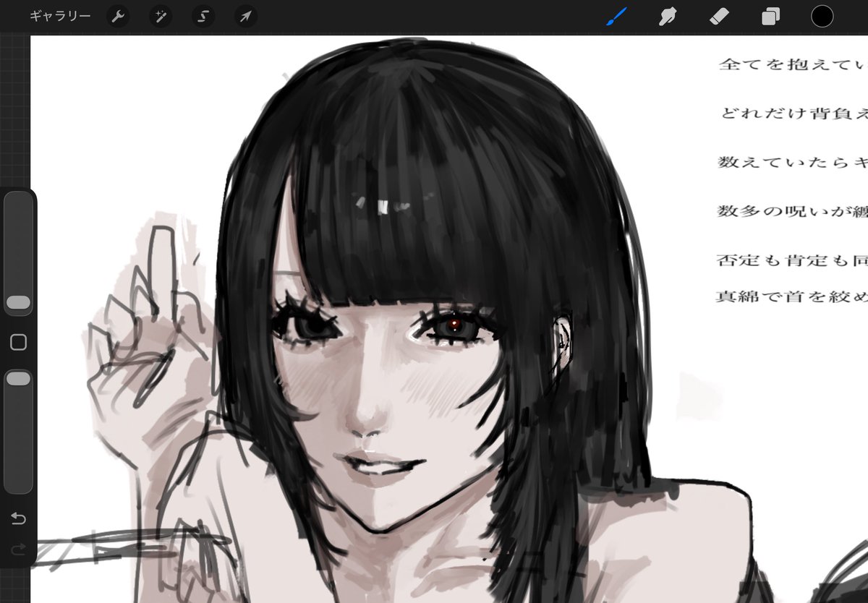Select the Transform arrow tool
This screenshot has width=868, height=603.
point(246,16)
